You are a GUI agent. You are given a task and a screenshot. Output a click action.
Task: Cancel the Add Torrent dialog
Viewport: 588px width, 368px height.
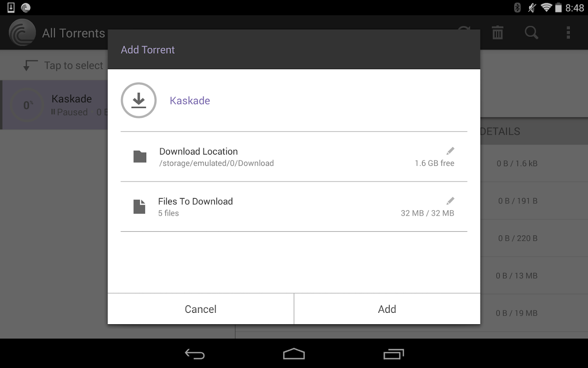point(200,309)
